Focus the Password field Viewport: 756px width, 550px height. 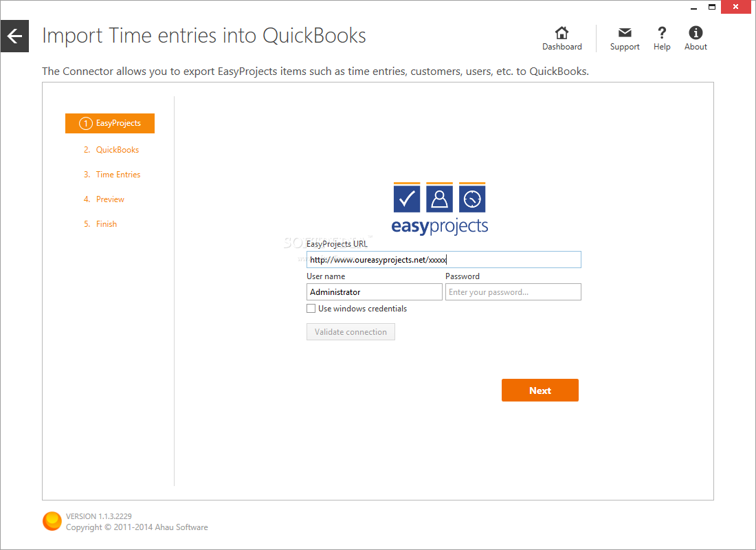[513, 292]
